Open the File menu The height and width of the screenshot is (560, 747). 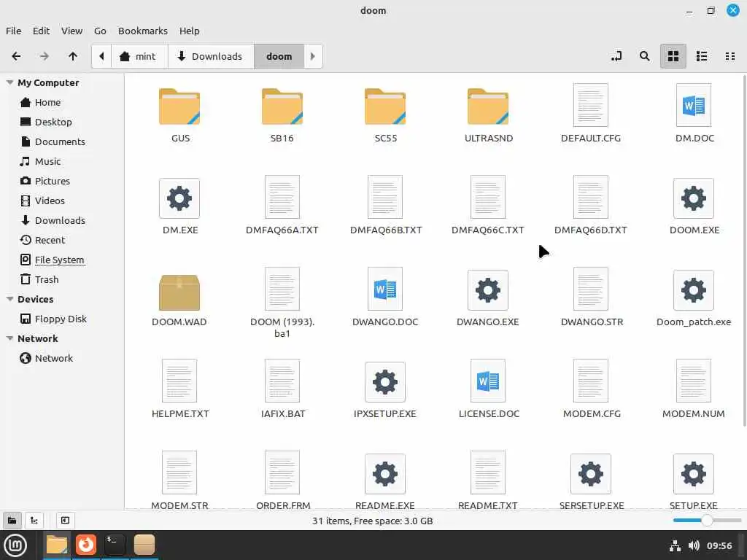point(13,31)
